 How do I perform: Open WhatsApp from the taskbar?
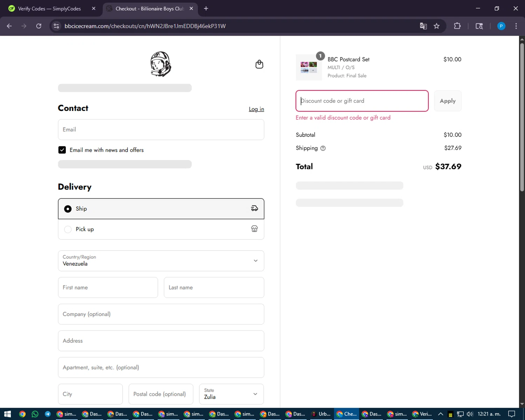(35, 414)
